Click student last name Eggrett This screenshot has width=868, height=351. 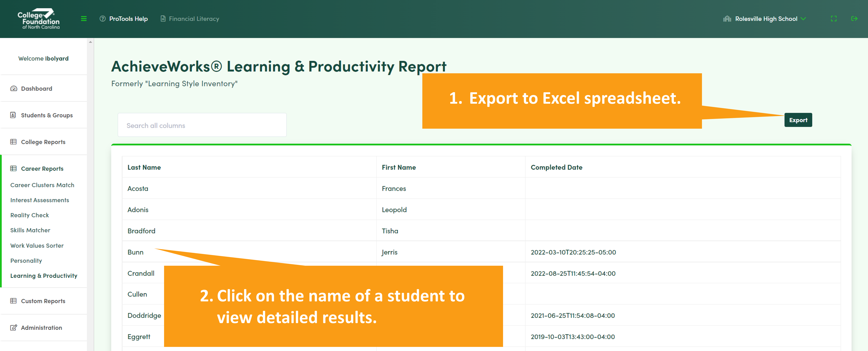click(139, 337)
